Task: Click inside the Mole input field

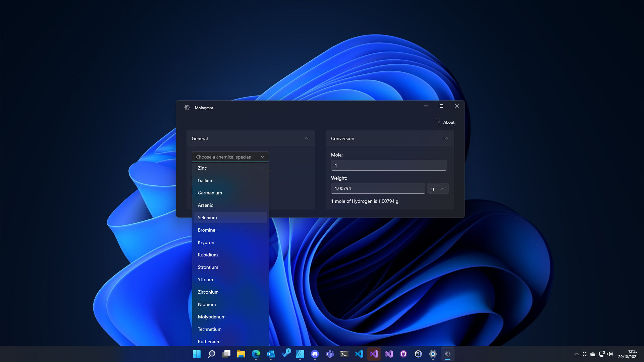Action: [x=388, y=165]
